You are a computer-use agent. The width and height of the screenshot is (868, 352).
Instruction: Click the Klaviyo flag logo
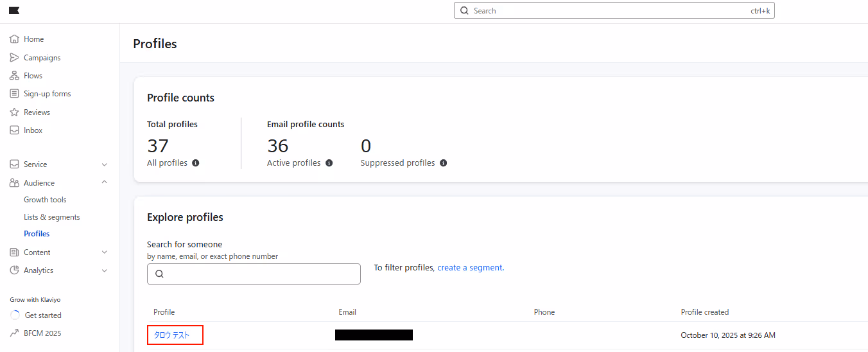tap(14, 11)
